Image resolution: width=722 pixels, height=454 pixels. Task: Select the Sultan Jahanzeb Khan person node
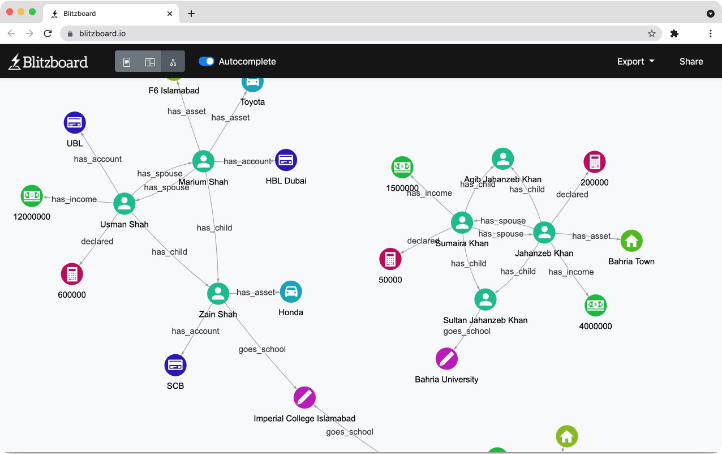pos(485,300)
